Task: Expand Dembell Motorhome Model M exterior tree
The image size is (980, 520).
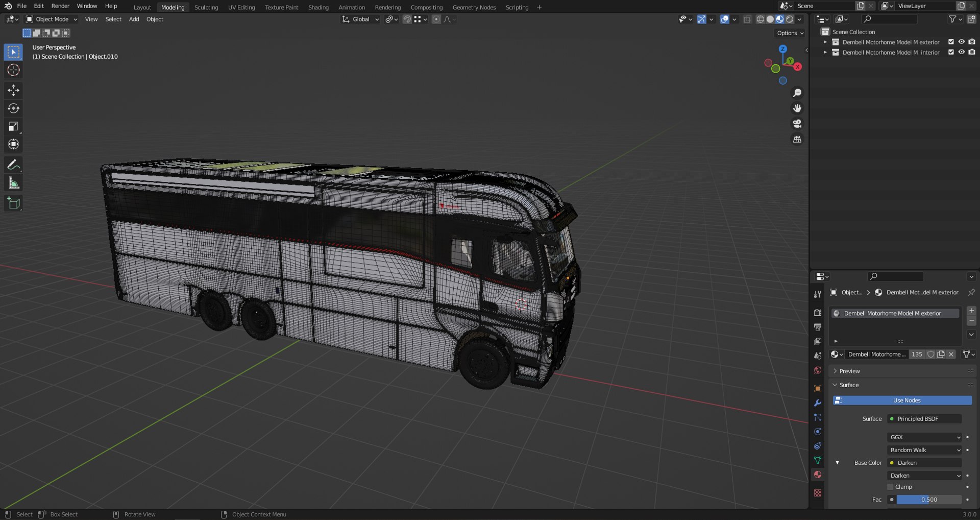Action: (x=825, y=42)
